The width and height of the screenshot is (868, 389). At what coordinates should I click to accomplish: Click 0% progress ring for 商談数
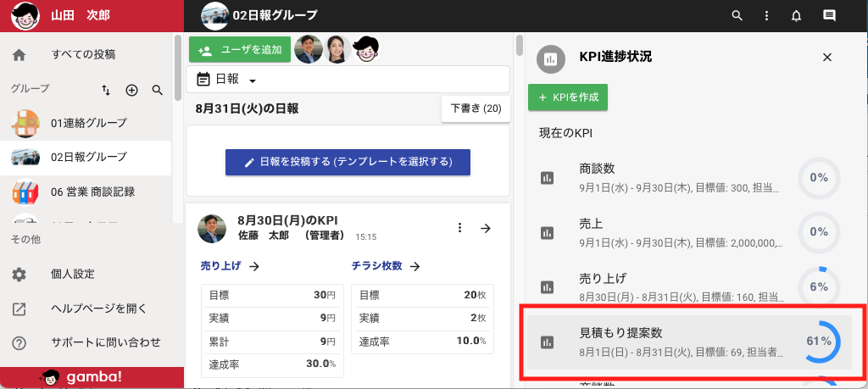[819, 178]
